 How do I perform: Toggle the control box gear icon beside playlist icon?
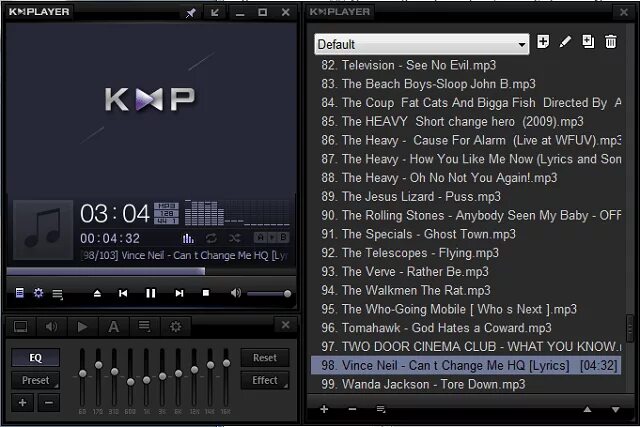(38, 293)
